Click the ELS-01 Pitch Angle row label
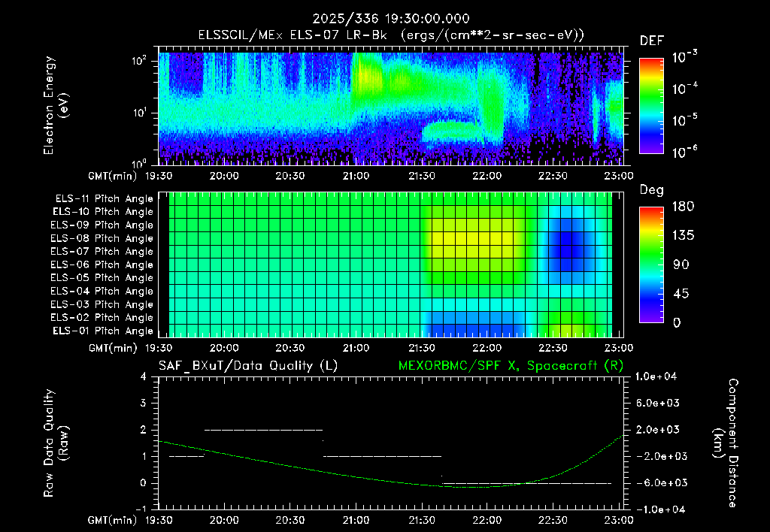Viewport: 770px width, 532px height. pos(103,331)
